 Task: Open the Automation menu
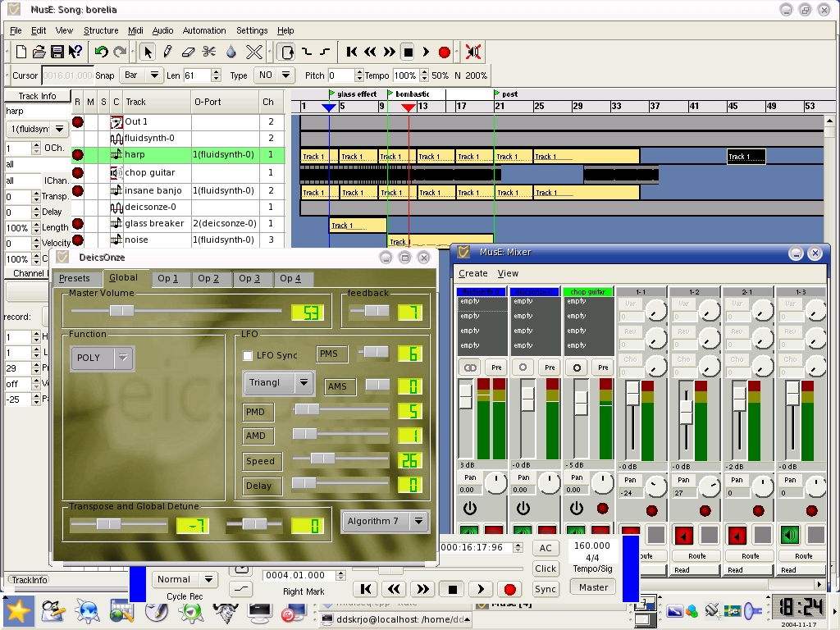click(x=203, y=30)
